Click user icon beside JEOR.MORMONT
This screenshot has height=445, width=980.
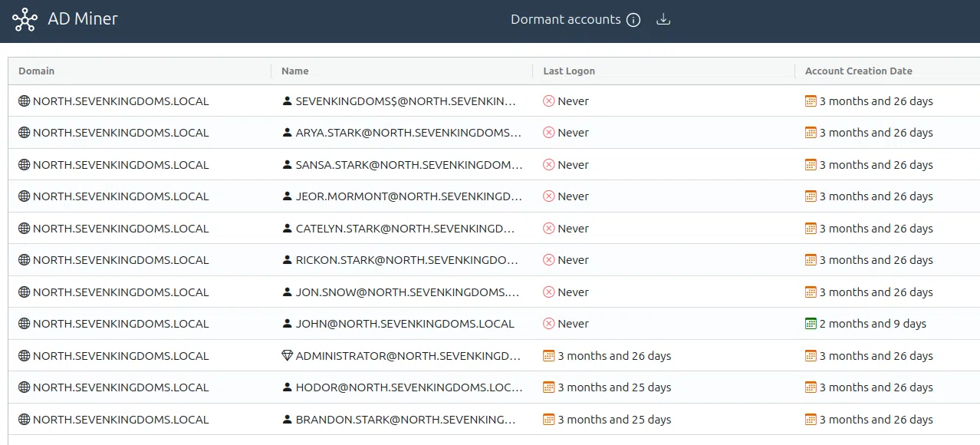(x=288, y=196)
